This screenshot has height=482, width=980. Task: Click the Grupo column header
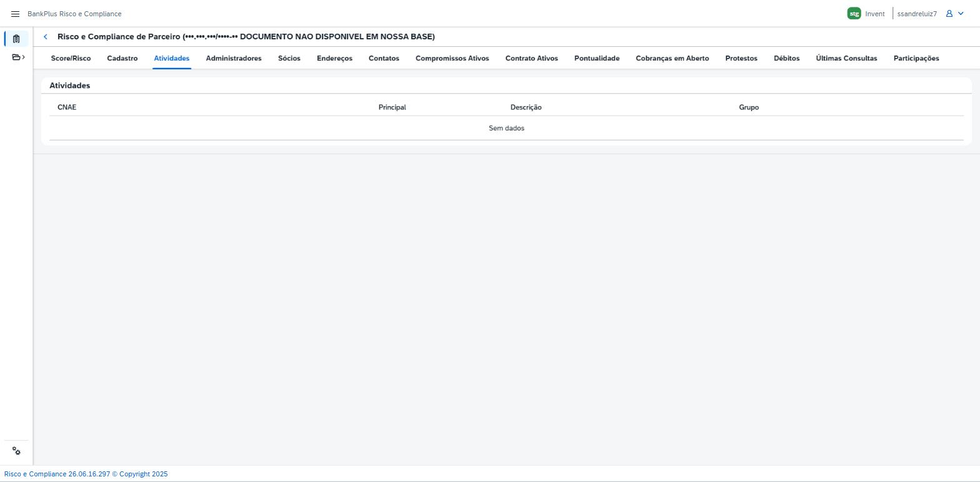pyautogui.click(x=749, y=107)
